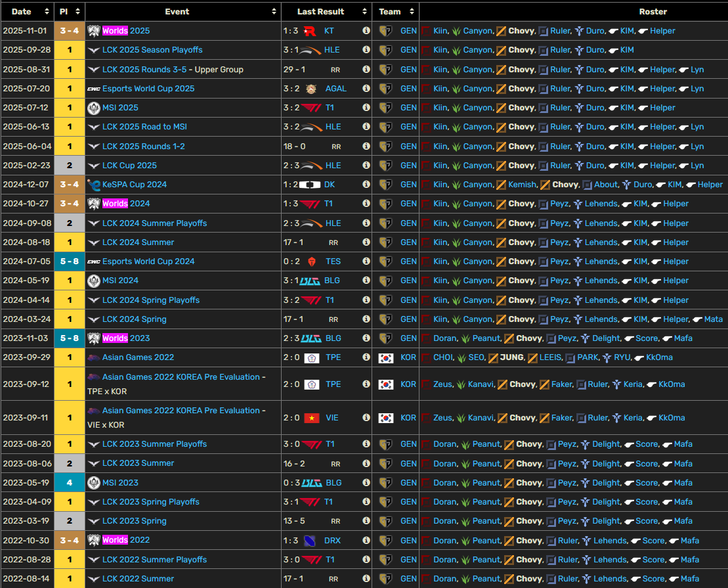The height and width of the screenshot is (588, 728).
Task: Click 5 - 8 placement in Worlds 2023 row
Action: (70, 338)
